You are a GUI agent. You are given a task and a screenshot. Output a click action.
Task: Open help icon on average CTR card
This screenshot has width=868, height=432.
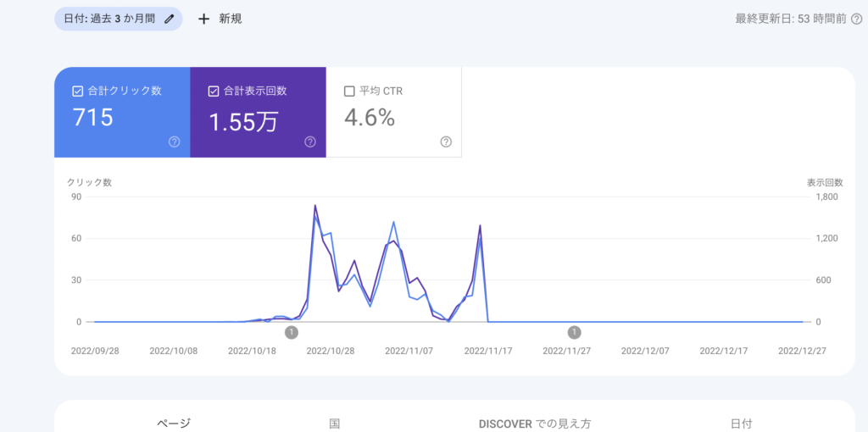[446, 142]
